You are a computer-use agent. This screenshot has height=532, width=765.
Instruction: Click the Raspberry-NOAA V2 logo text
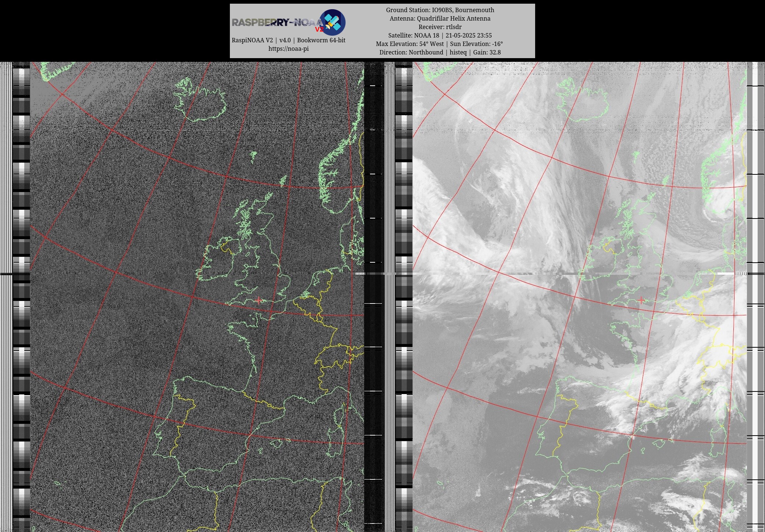coord(277,23)
